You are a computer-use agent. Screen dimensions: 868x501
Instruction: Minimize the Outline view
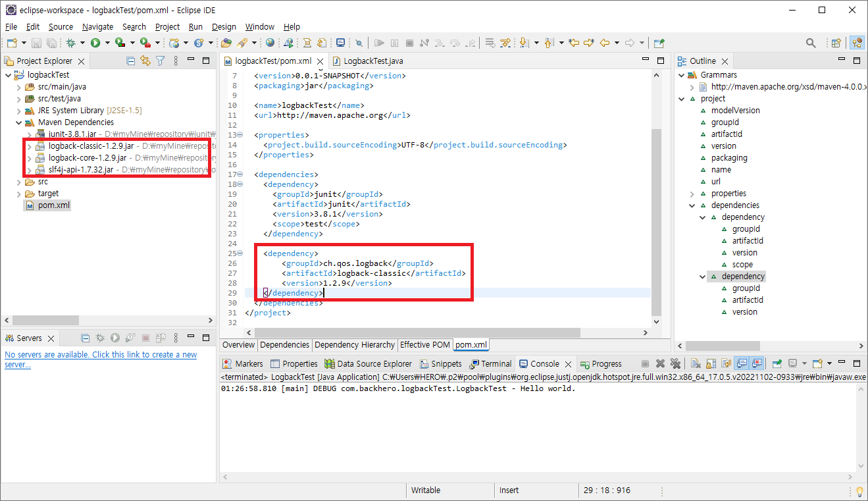pos(840,60)
